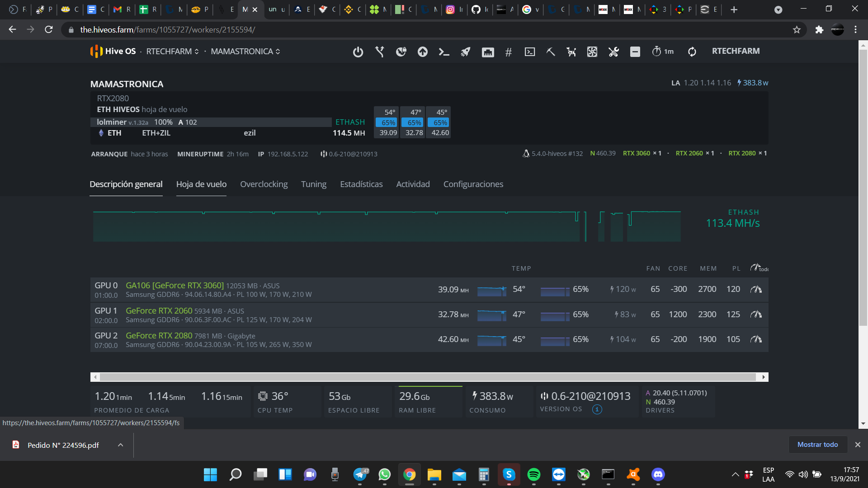Click GPU 1 overclock speedometer icon

pyautogui.click(x=756, y=314)
